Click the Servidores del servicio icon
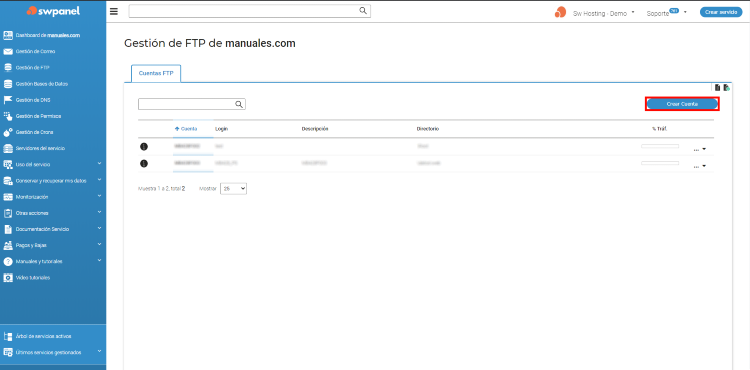The image size is (750, 370). pyautogui.click(x=8, y=149)
